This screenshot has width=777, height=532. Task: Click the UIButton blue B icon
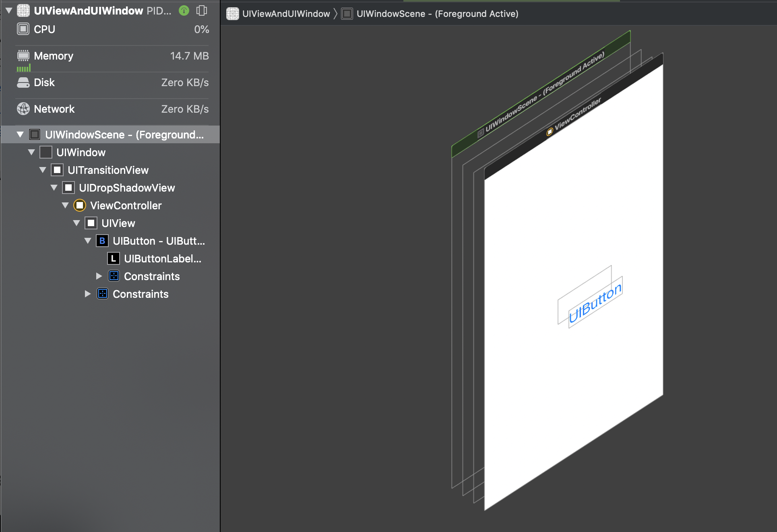[x=102, y=241]
